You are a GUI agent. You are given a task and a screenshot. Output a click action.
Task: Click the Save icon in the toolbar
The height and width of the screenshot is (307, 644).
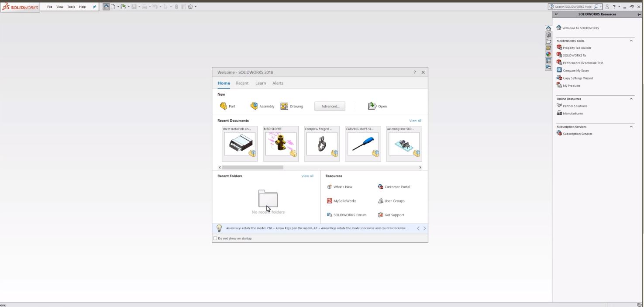134,7
